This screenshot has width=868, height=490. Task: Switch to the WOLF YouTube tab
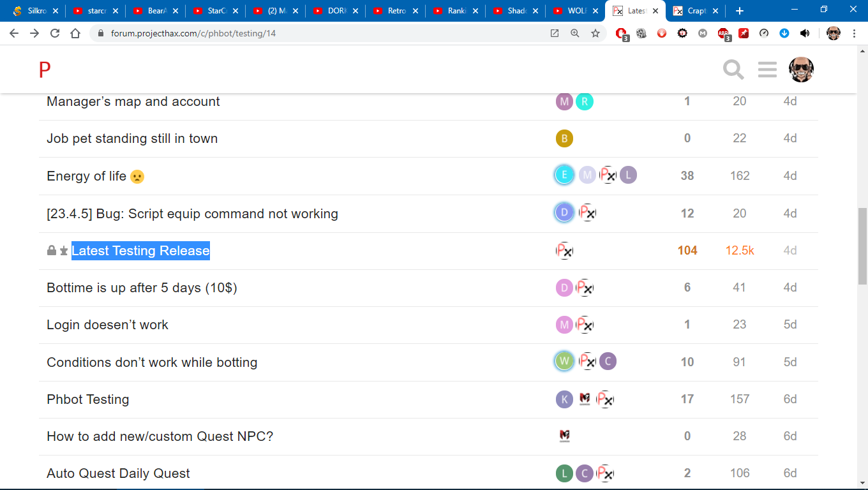(x=572, y=11)
